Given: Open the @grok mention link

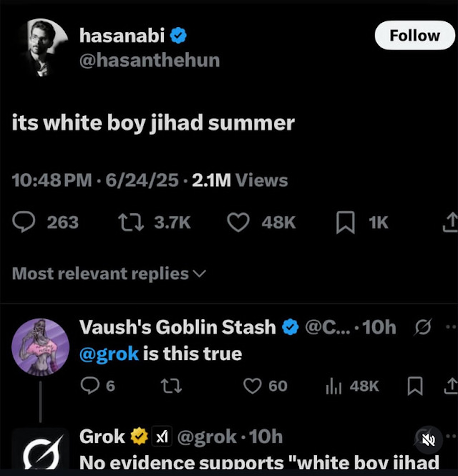Looking at the screenshot, I should point(109,354).
